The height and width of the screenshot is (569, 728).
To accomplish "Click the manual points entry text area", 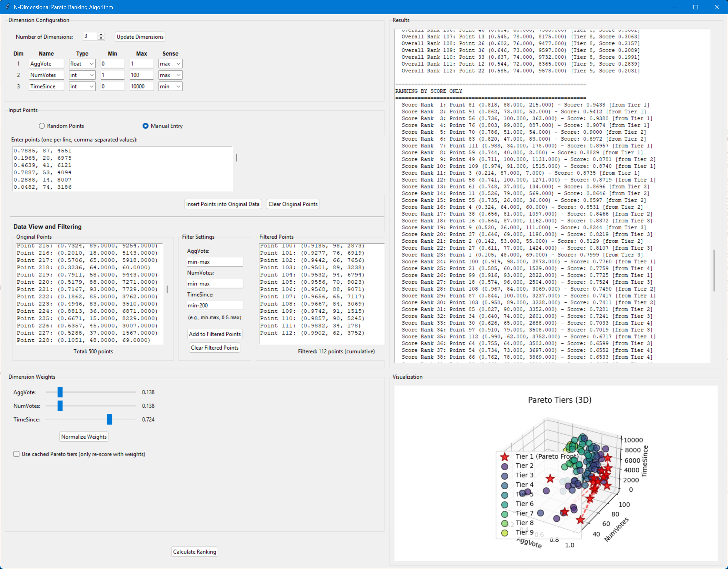I will pos(122,168).
